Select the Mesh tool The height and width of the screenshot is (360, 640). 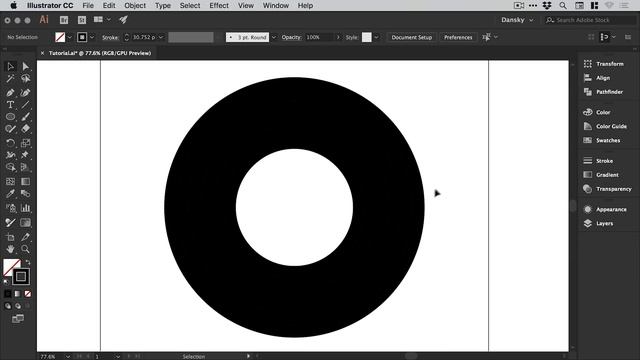point(11,182)
